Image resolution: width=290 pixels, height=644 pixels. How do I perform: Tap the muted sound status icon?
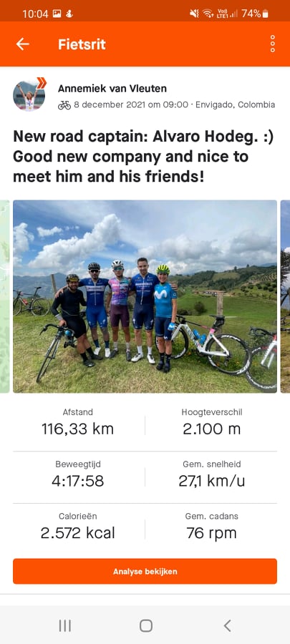coord(194,14)
